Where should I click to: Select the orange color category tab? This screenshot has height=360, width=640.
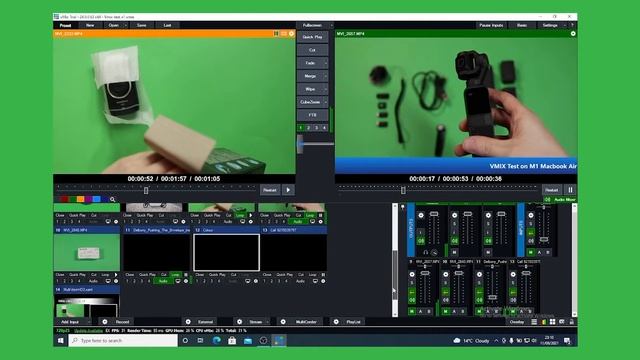(x=81, y=199)
